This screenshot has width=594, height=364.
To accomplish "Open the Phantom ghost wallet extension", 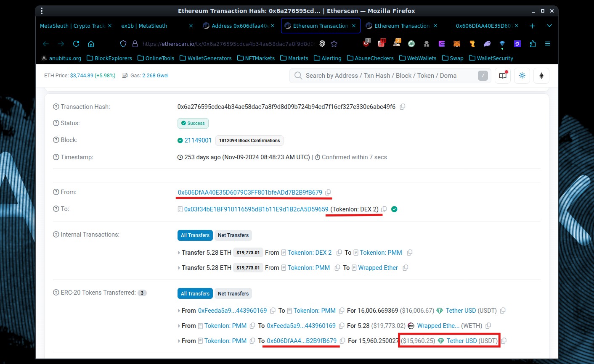I will [x=487, y=44].
